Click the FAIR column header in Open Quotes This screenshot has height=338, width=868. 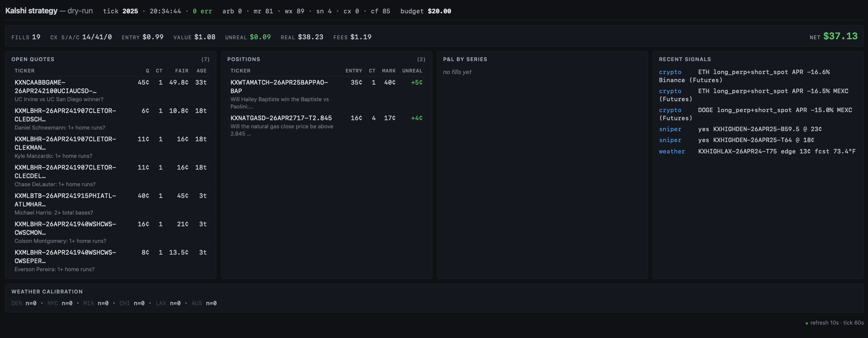pos(182,71)
